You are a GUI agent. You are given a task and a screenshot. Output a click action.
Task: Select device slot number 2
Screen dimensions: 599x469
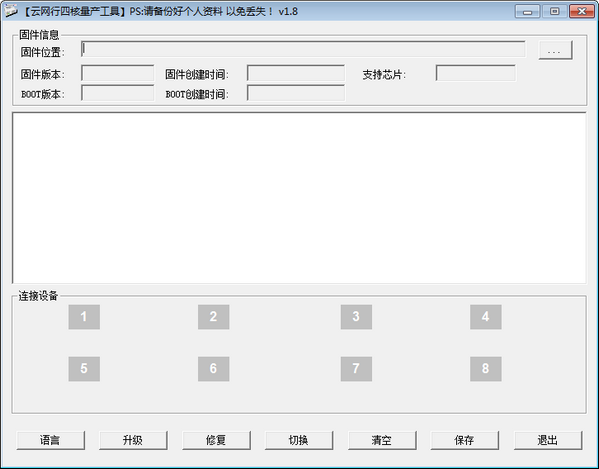[x=214, y=317]
